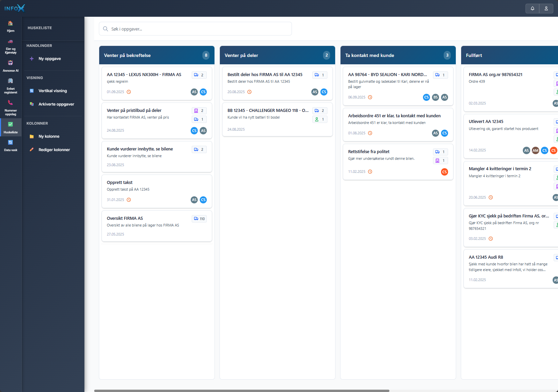The image size is (558, 392).
Task: Click the Fullført column header
Action: pos(509,55)
